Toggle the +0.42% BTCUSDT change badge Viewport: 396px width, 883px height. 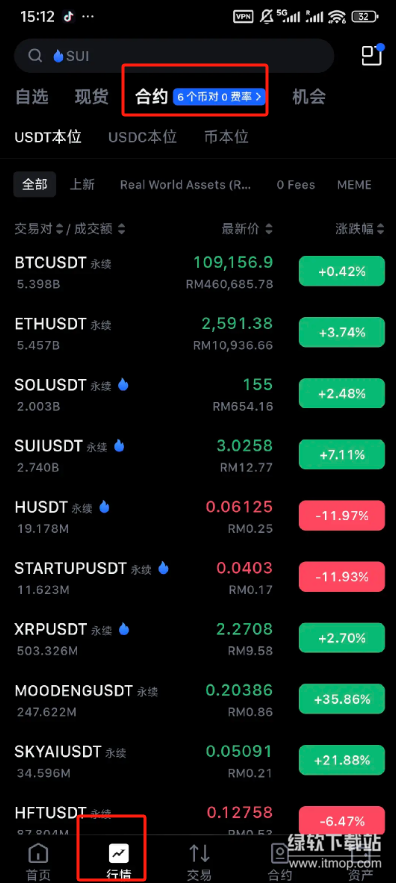(x=342, y=271)
